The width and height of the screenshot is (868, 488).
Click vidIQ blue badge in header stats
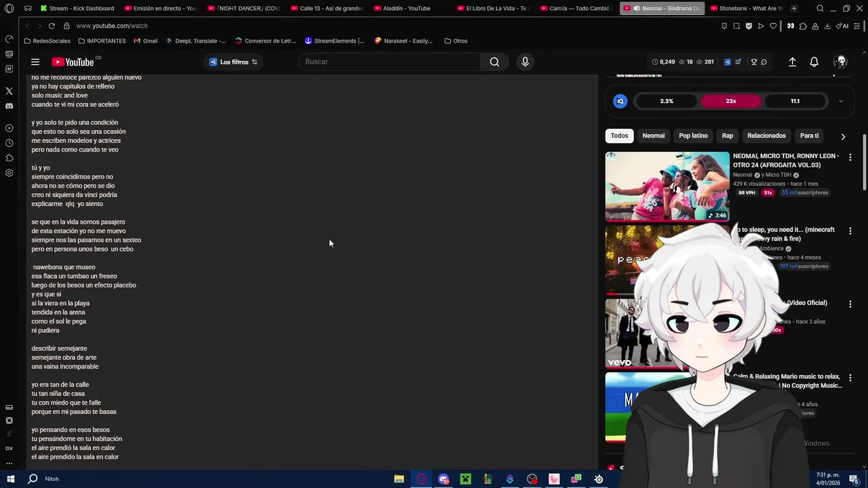click(x=728, y=62)
